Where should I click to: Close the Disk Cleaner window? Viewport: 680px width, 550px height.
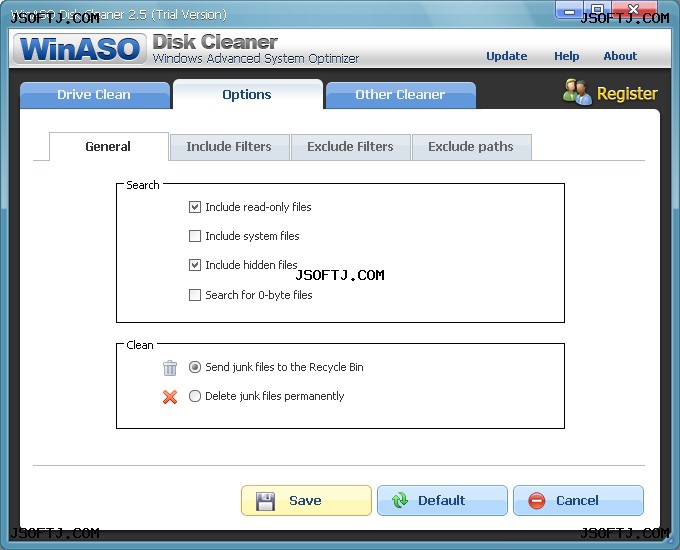[634, 10]
